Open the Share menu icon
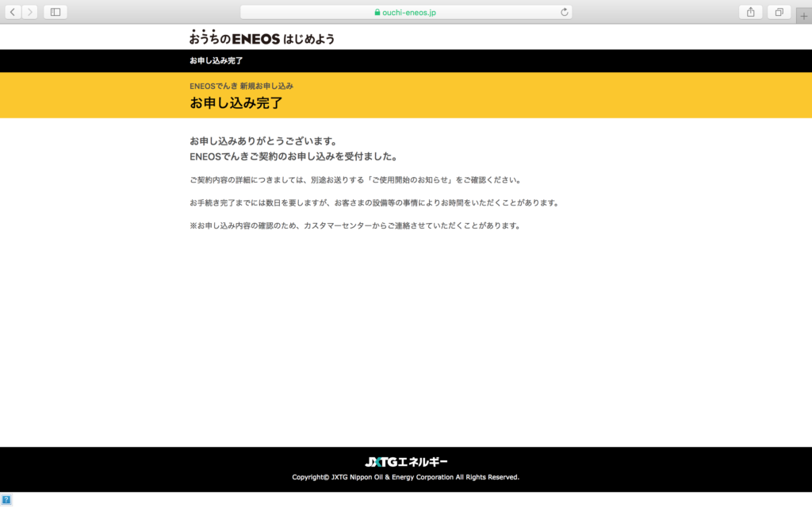This screenshot has width=812, height=508. pos(750,12)
